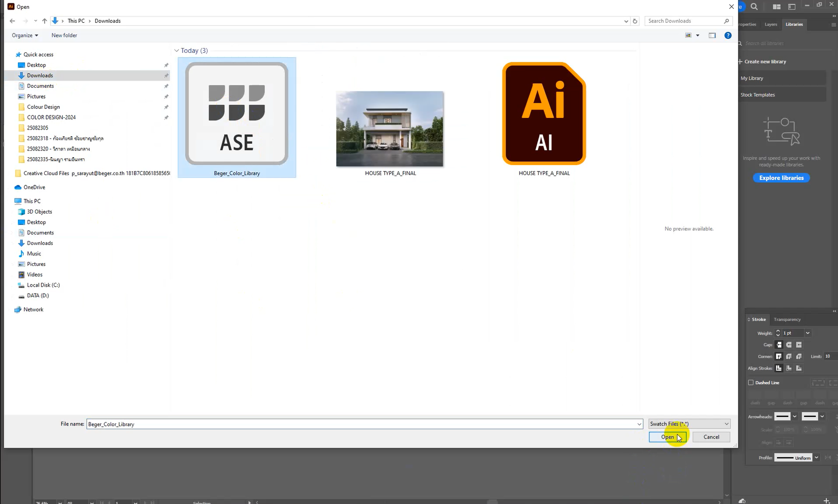Open the Swatch Files type dropdown
Viewport: 838px width, 504px height.
tap(689, 424)
